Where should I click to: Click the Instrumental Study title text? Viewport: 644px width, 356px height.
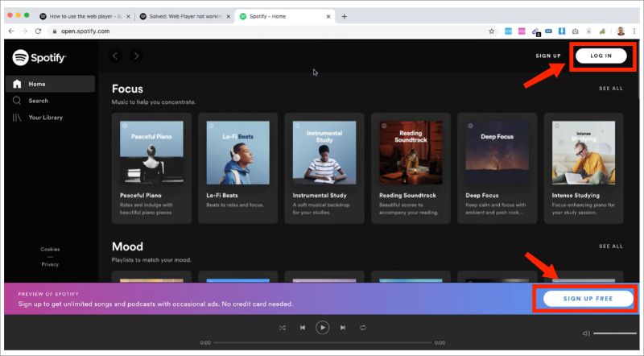[x=320, y=195]
